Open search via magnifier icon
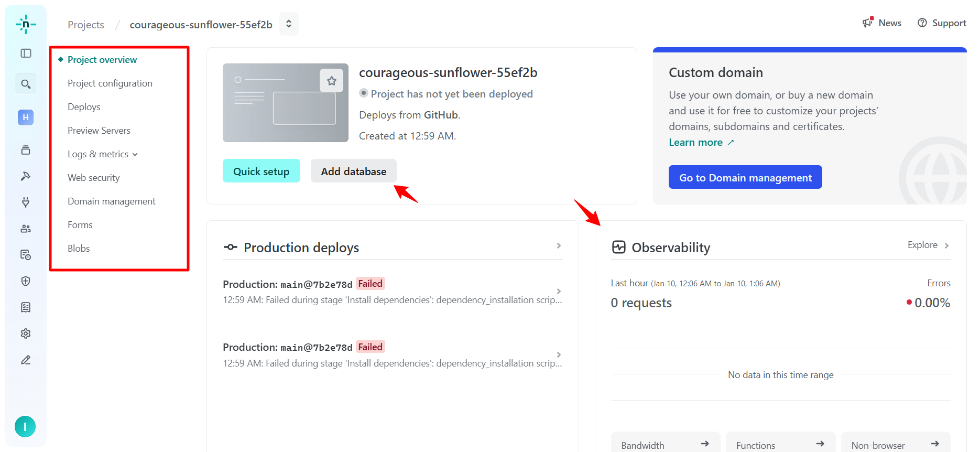This screenshot has width=980, height=452. [x=26, y=84]
